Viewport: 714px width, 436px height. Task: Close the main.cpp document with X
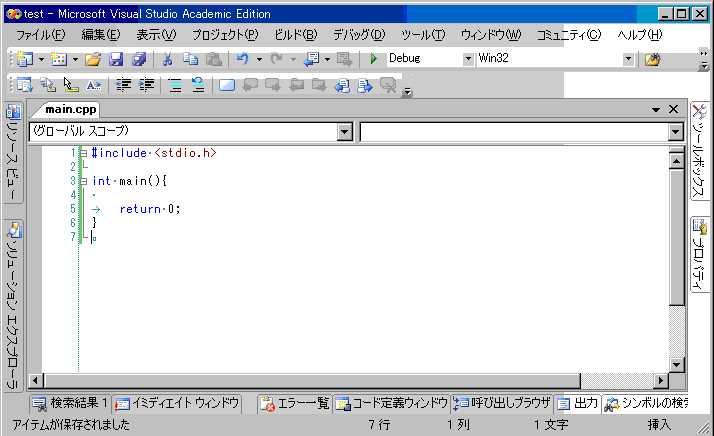pyautogui.click(x=673, y=109)
